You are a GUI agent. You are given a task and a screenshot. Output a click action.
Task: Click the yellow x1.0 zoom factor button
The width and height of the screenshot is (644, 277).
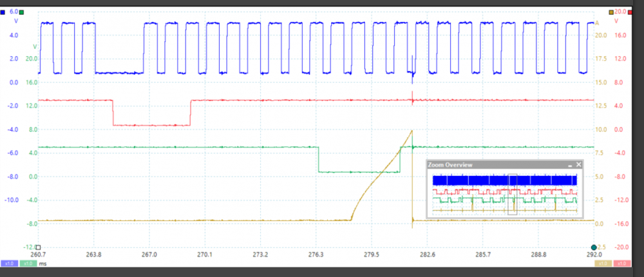603,263
